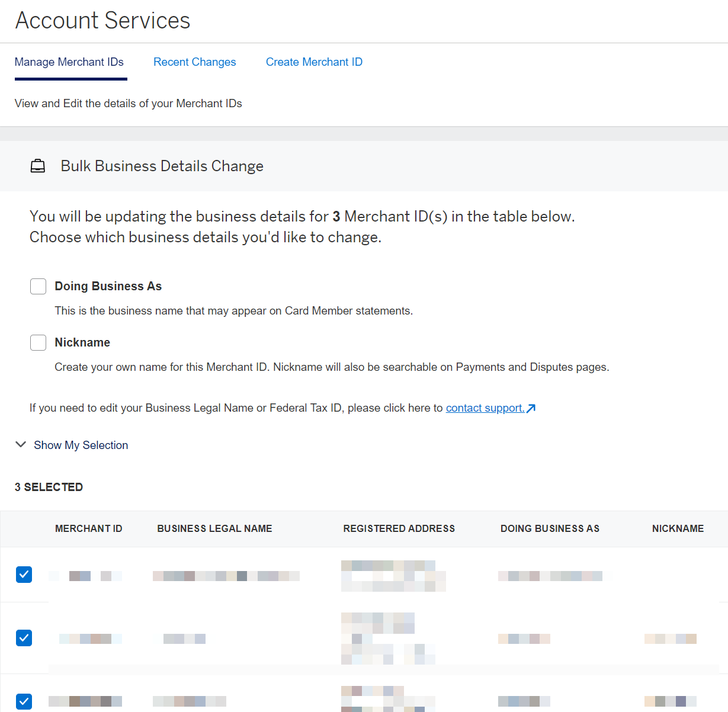
Task: Deselect the third merchant row checkbox
Action: [x=24, y=701]
